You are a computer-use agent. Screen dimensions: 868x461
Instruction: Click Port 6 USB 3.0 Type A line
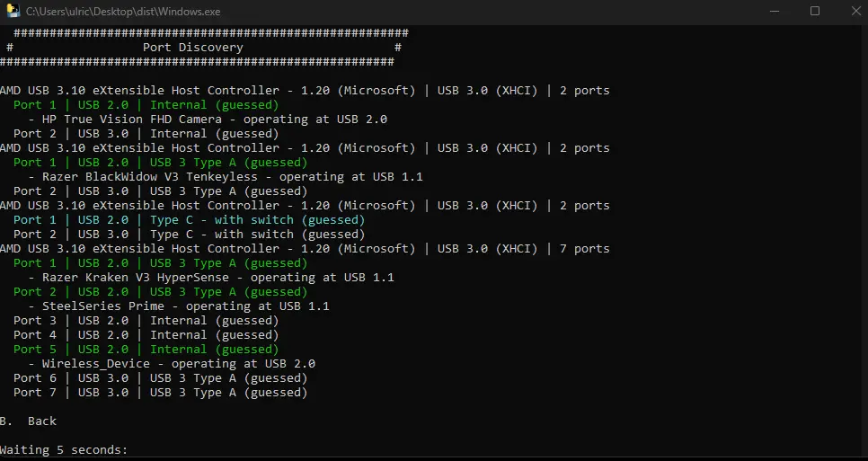[x=161, y=378]
